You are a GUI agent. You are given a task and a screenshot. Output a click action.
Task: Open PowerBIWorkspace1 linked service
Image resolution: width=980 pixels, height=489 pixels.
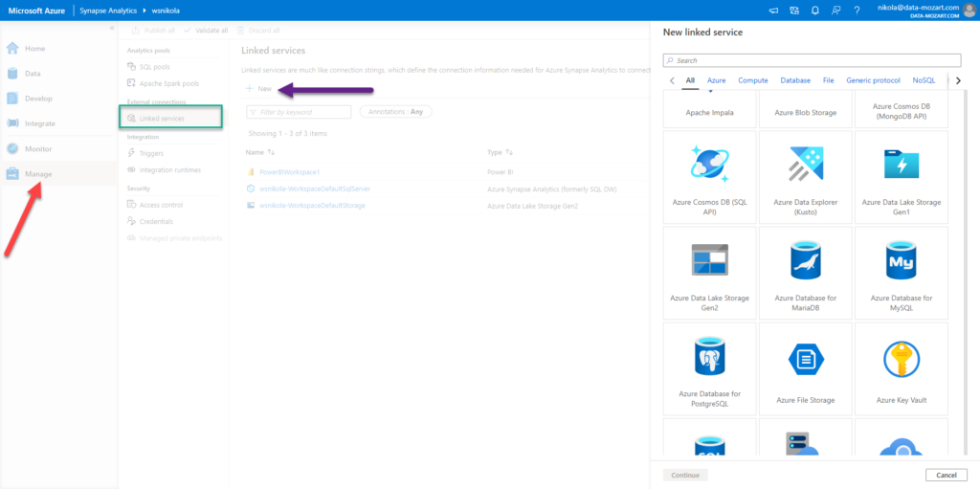(x=289, y=171)
